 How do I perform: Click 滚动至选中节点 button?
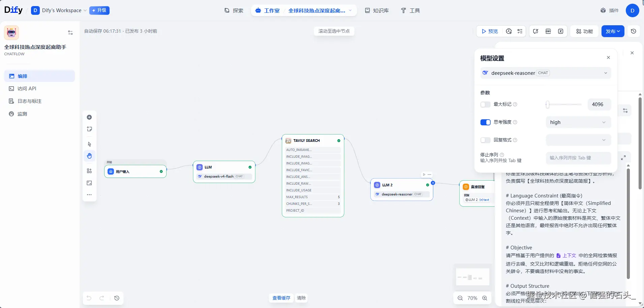[334, 31]
